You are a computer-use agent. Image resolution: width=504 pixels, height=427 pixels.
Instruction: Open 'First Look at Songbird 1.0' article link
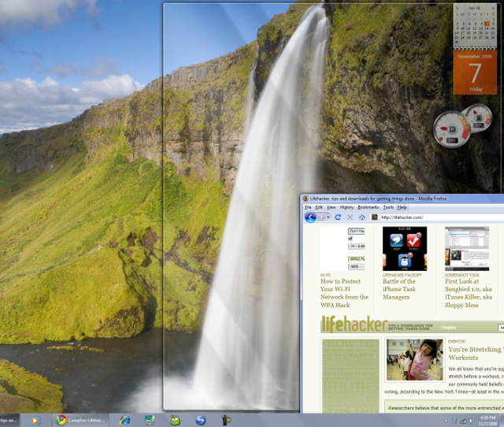pos(469,293)
